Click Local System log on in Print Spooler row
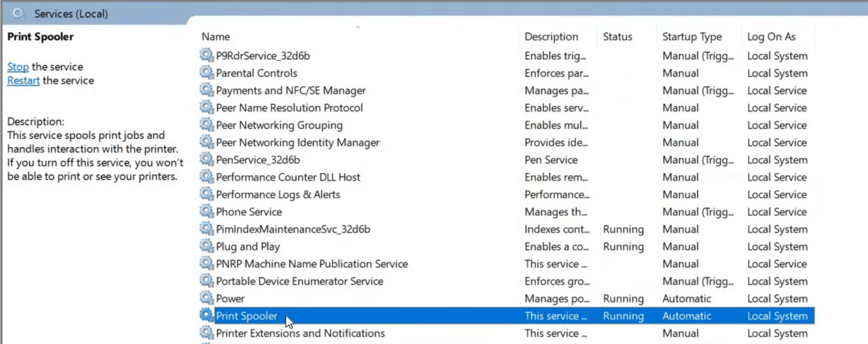 pos(777,316)
